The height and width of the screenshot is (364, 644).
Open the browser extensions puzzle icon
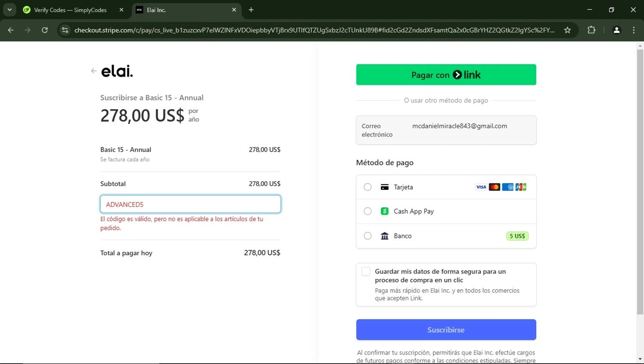click(591, 30)
